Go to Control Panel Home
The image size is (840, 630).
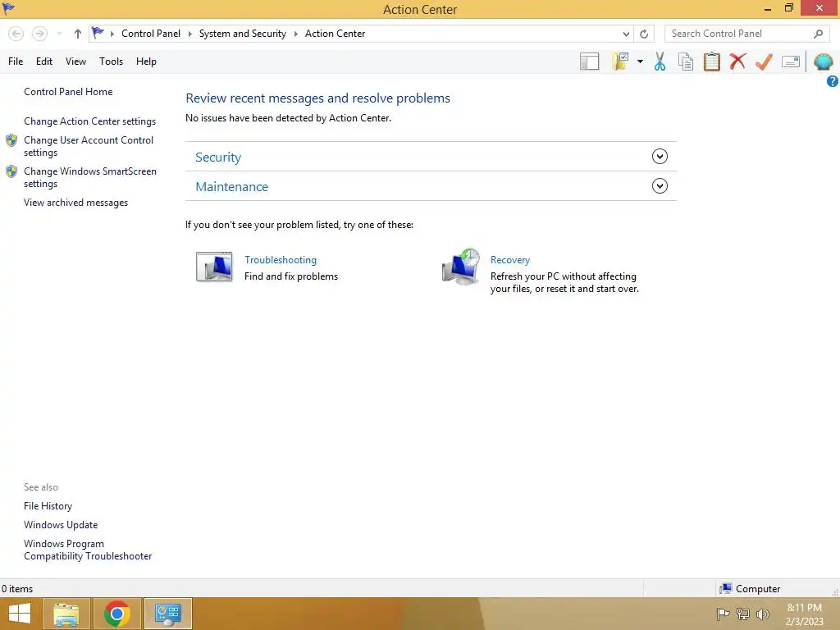coord(68,92)
